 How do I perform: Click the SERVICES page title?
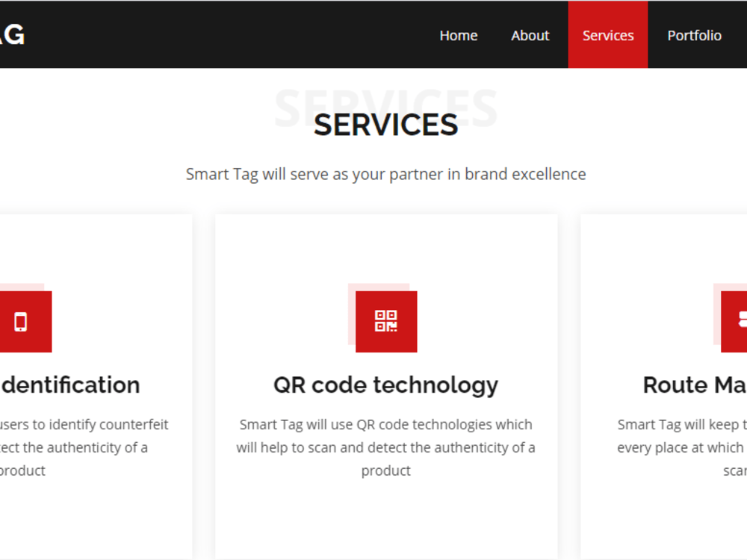pos(386,125)
